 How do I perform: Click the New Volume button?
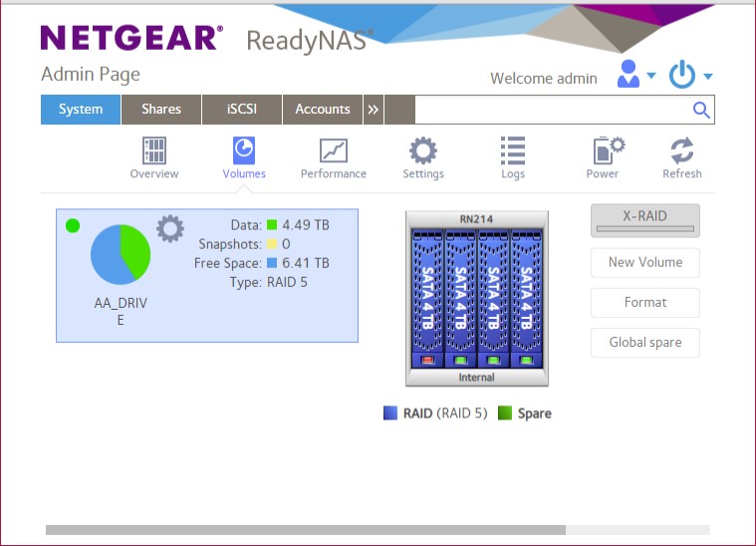click(x=645, y=262)
